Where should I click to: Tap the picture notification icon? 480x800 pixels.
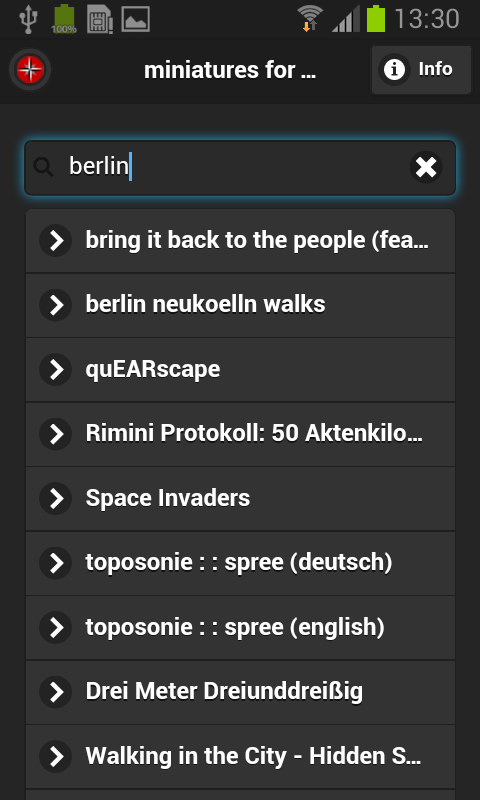pos(135,19)
